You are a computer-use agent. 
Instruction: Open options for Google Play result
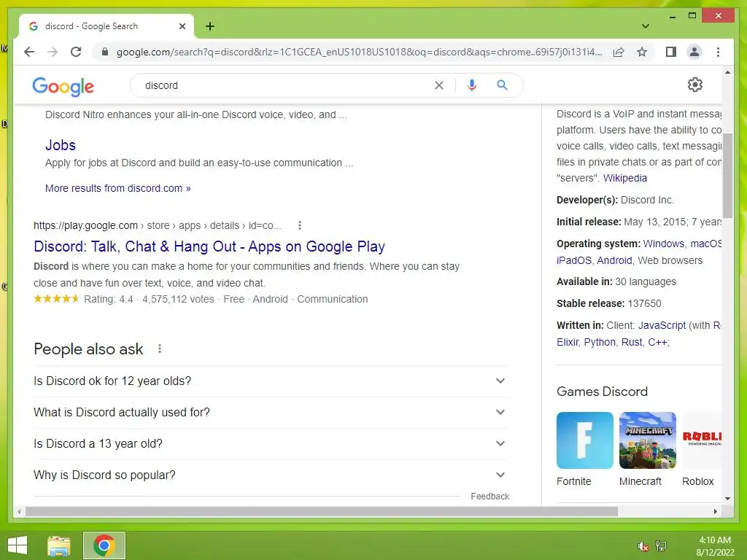[x=300, y=225]
